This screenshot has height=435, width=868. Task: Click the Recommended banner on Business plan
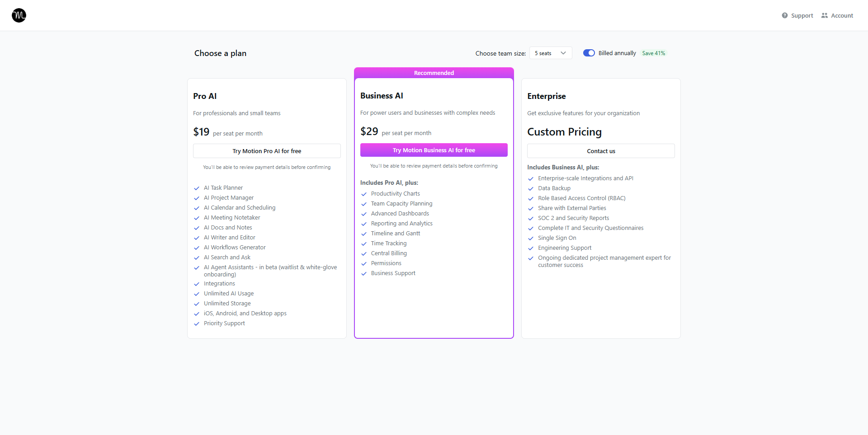click(x=434, y=73)
